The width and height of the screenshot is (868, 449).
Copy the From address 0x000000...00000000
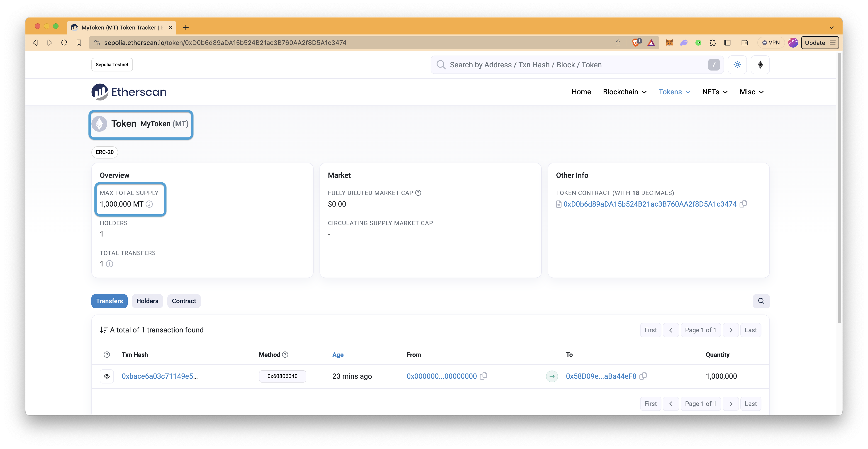484,376
